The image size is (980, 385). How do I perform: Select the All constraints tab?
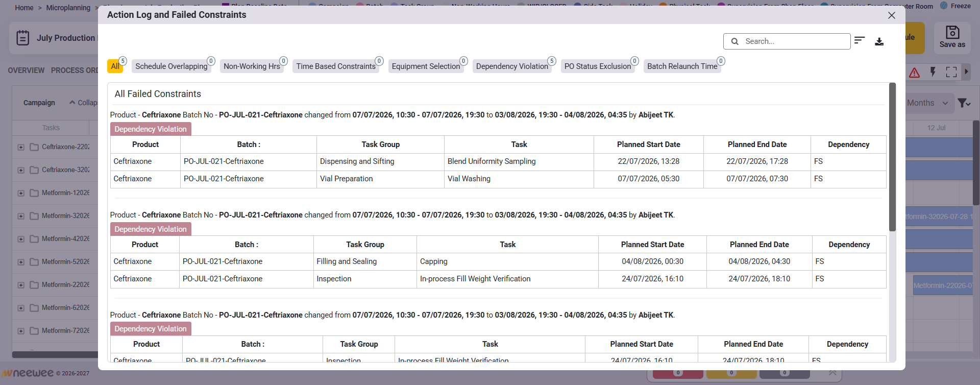[115, 66]
